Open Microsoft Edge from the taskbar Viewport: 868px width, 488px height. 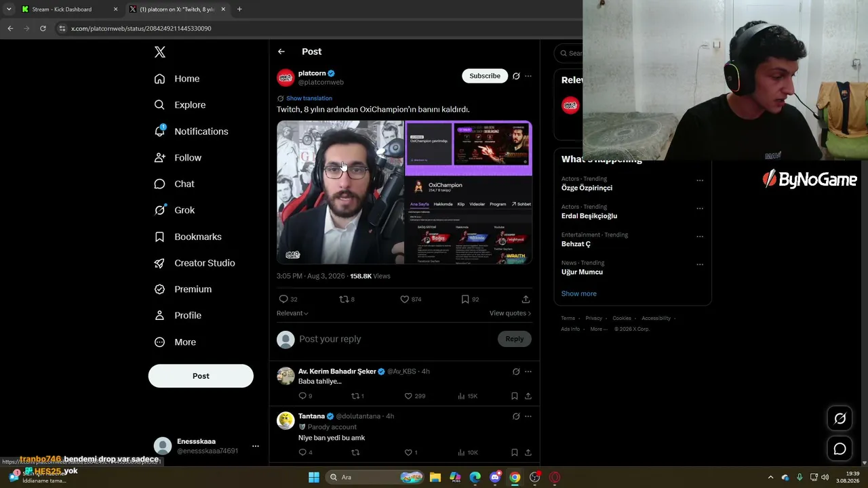[x=475, y=477]
